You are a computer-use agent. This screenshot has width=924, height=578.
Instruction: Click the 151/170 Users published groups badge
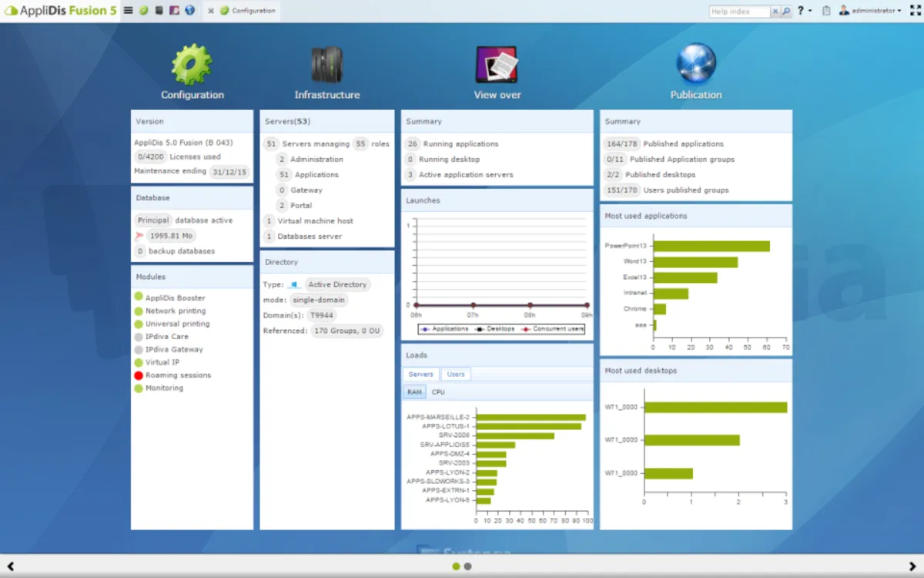(x=621, y=190)
